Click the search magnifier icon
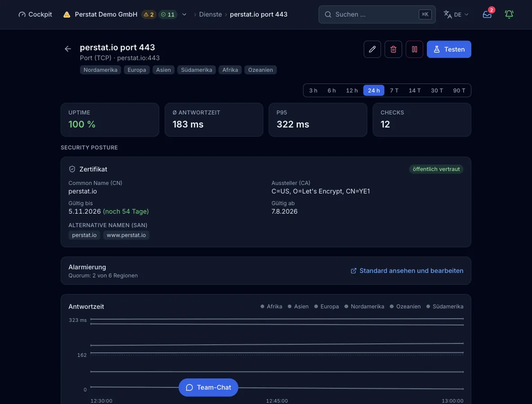The image size is (532, 404). [328, 14]
